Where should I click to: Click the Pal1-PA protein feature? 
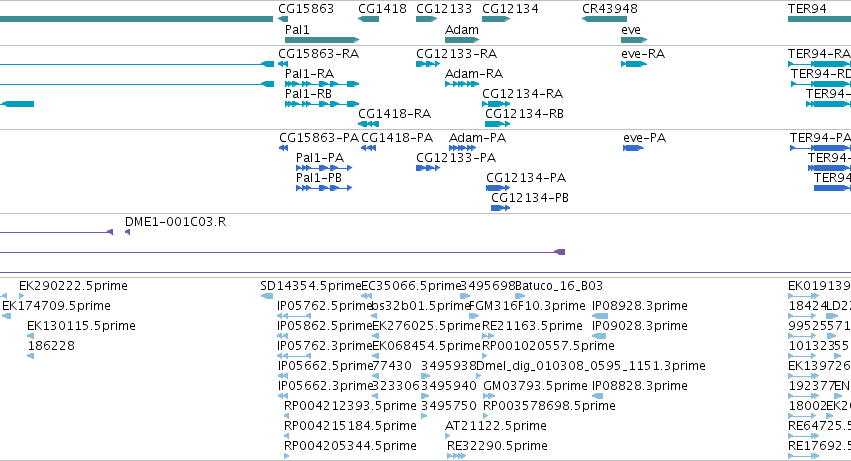click(x=324, y=168)
